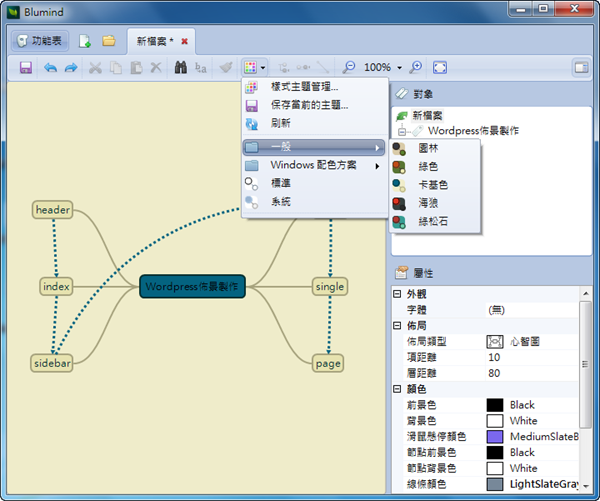Choose the 綠松石 theme
Image resolution: width=600 pixels, height=501 pixels.
click(435, 222)
